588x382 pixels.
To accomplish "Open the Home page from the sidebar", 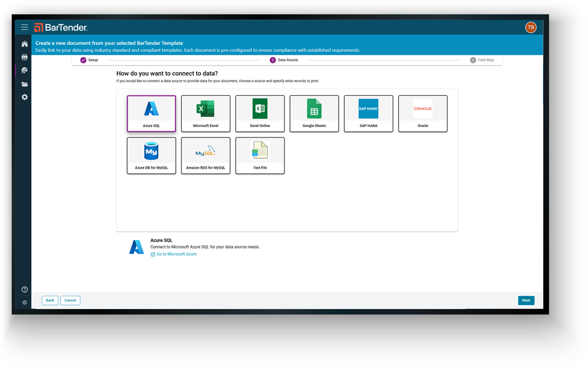I will tap(24, 43).
